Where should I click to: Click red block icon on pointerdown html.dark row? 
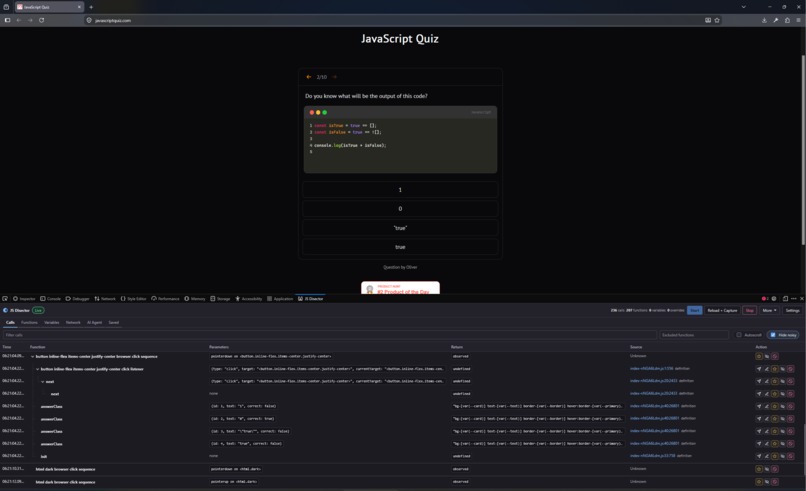(x=775, y=469)
